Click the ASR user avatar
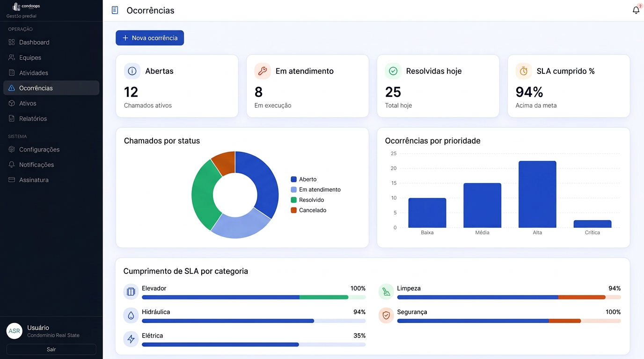 coord(15,331)
